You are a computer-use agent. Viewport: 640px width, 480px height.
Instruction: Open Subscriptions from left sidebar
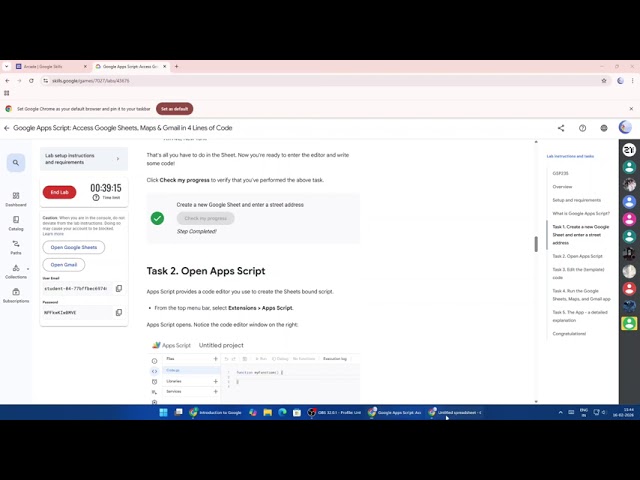click(16, 296)
